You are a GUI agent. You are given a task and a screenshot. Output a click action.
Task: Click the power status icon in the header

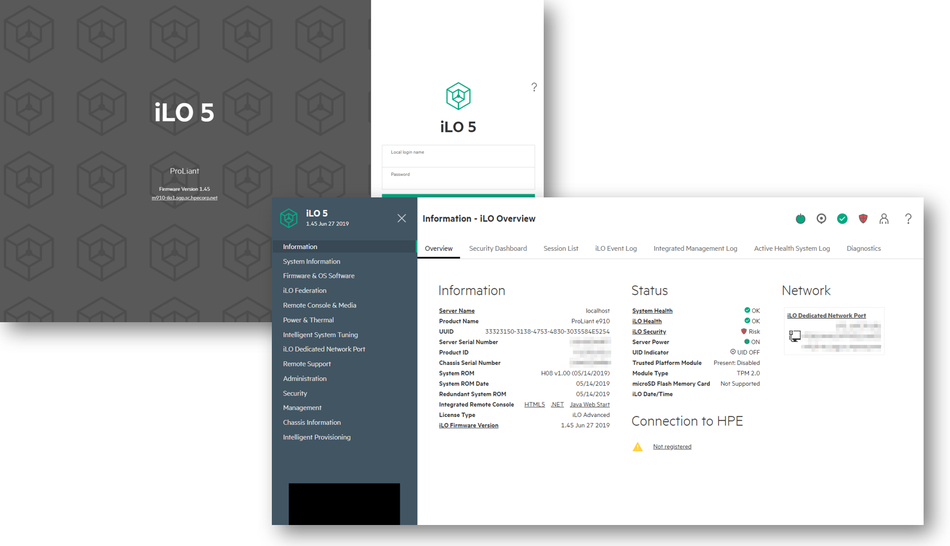click(x=800, y=219)
